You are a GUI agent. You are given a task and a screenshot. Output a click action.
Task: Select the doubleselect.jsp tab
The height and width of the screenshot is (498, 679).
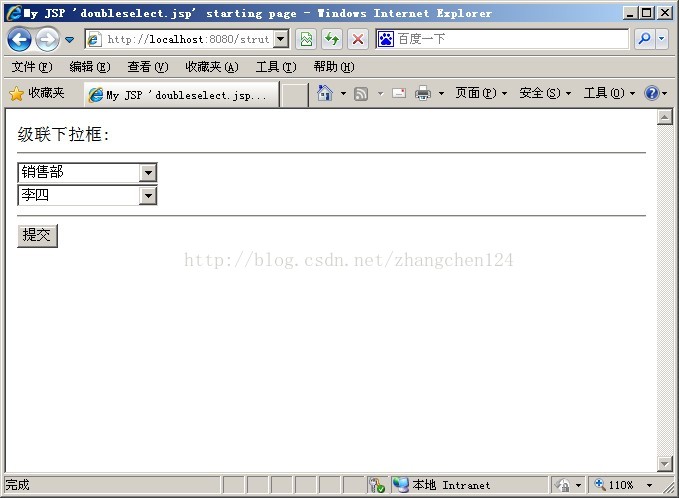coord(181,95)
